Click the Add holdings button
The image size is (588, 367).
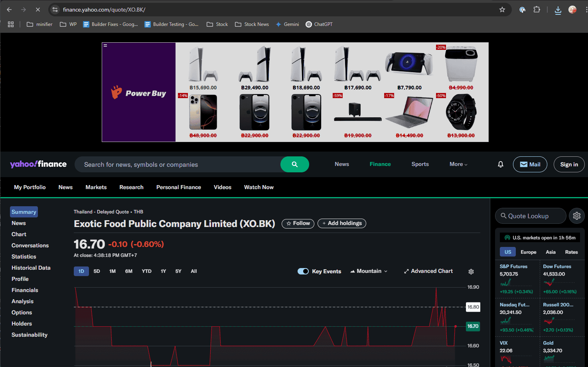(342, 223)
